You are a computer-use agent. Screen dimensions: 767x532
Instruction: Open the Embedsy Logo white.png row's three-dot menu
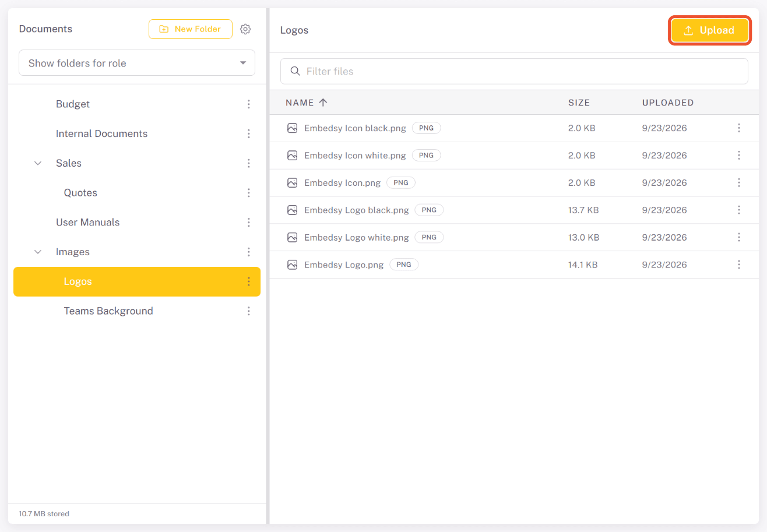[739, 237]
